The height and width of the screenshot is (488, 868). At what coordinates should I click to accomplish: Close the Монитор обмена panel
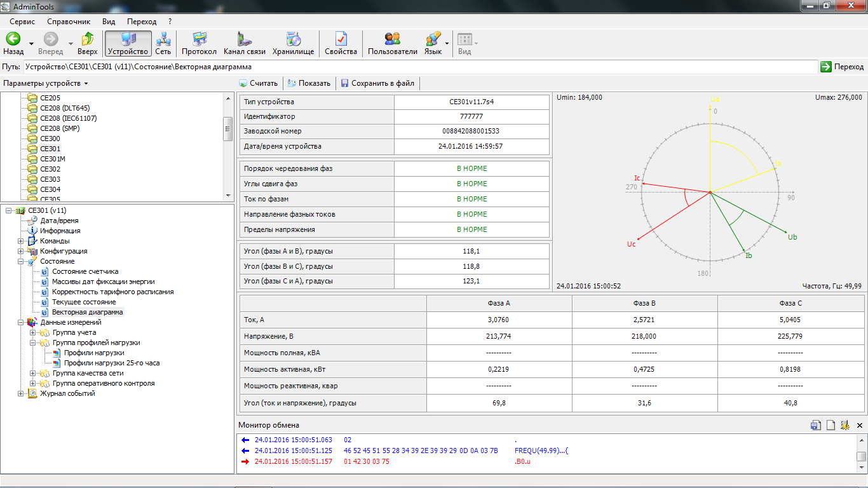pyautogui.click(x=860, y=425)
